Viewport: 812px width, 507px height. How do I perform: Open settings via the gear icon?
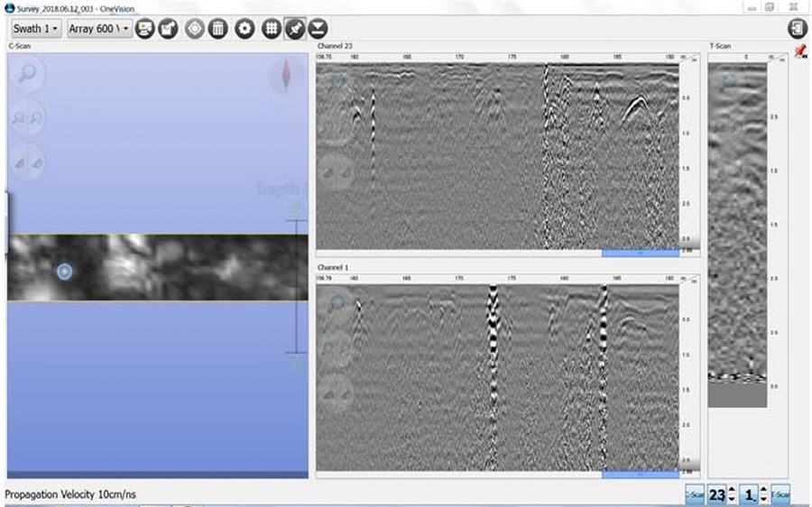tap(244, 28)
